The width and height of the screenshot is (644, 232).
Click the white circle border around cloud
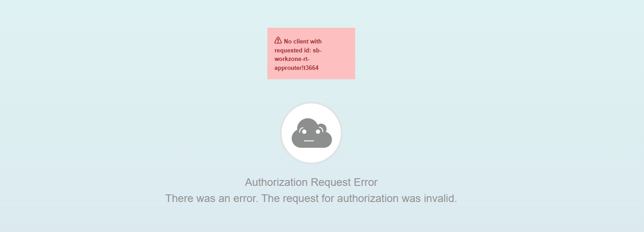311,133
